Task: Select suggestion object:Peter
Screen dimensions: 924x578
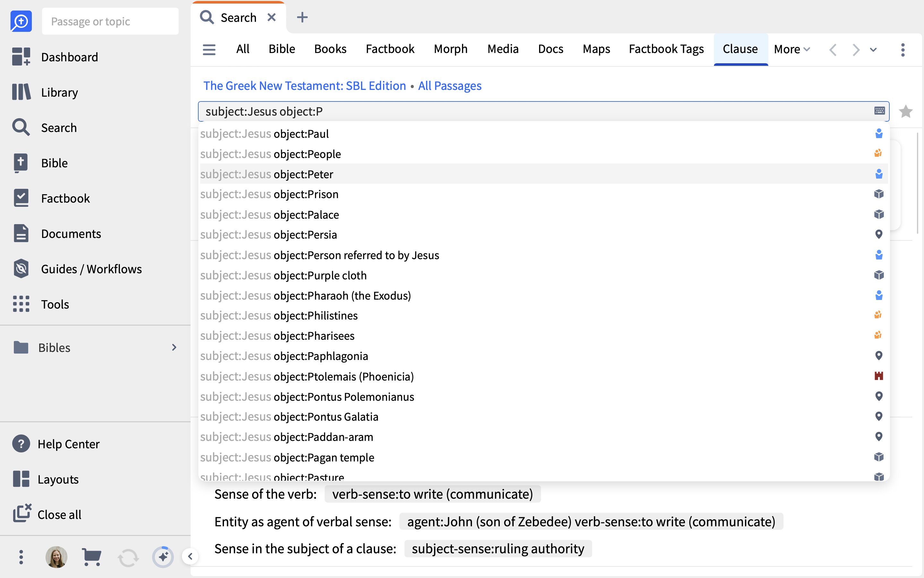Action: [544, 174]
